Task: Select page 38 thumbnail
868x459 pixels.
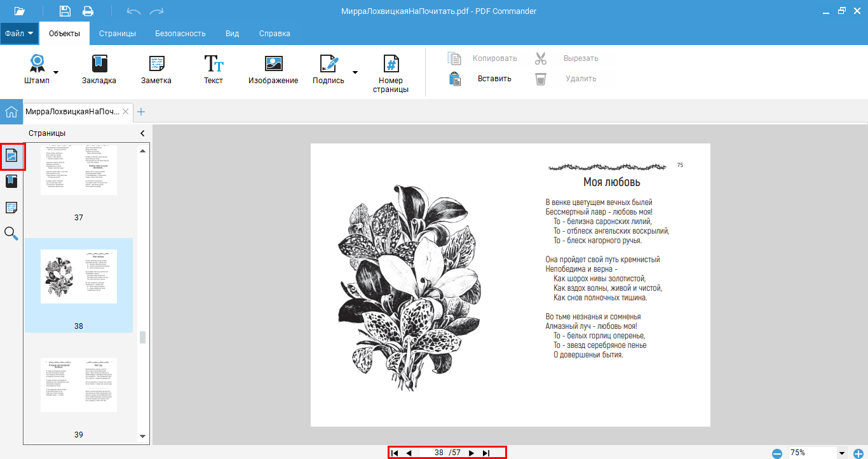Action: [x=79, y=276]
